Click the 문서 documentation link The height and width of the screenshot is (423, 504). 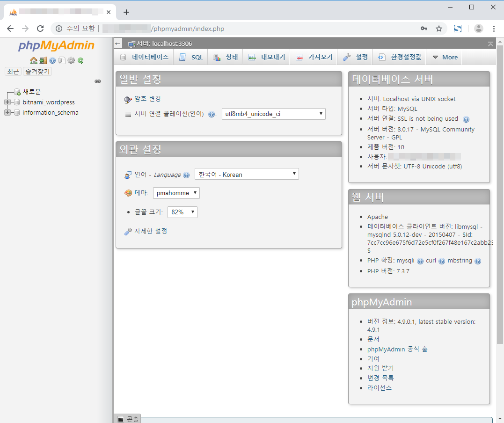click(373, 339)
